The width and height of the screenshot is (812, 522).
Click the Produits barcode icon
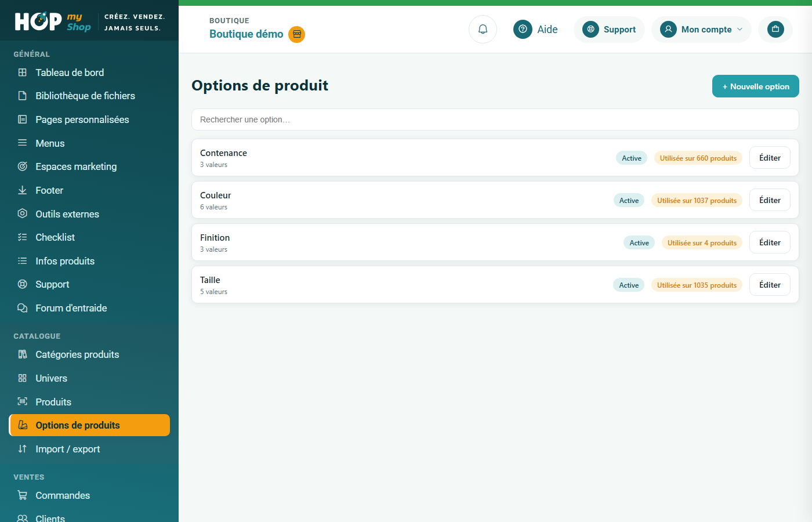tap(23, 401)
